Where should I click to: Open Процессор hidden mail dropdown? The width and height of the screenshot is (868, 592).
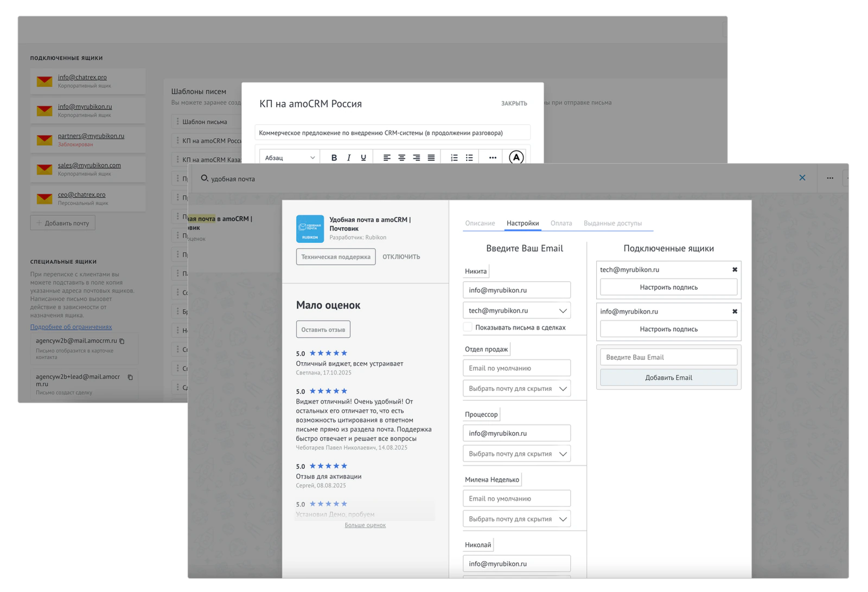coord(516,454)
